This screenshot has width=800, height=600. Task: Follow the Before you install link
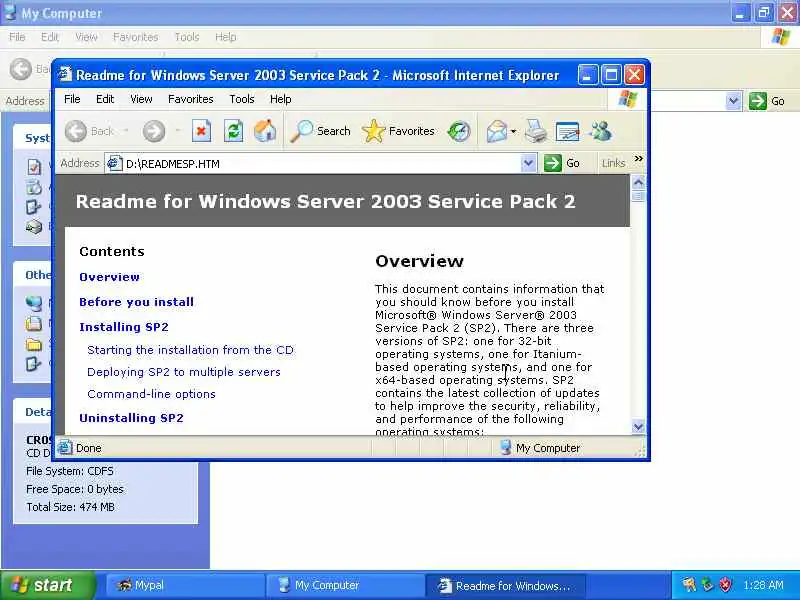(x=136, y=302)
